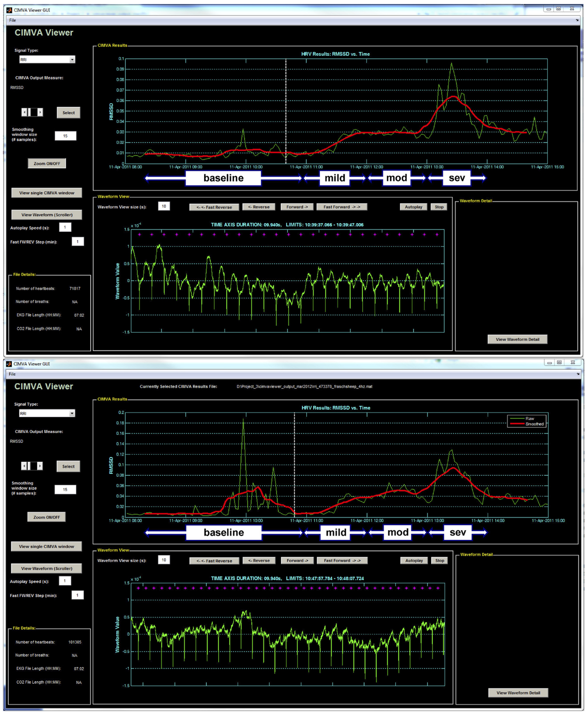The height and width of the screenshot is (714, 588).
Task: Click View single CIMVA window, bottom window
Action: [x=46, y=546]
